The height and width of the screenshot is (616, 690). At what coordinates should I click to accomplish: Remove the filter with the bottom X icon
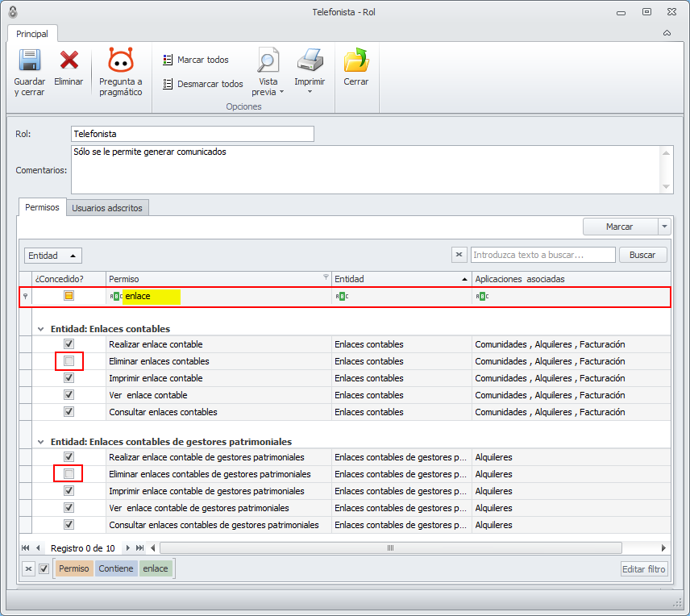(28, 568)
